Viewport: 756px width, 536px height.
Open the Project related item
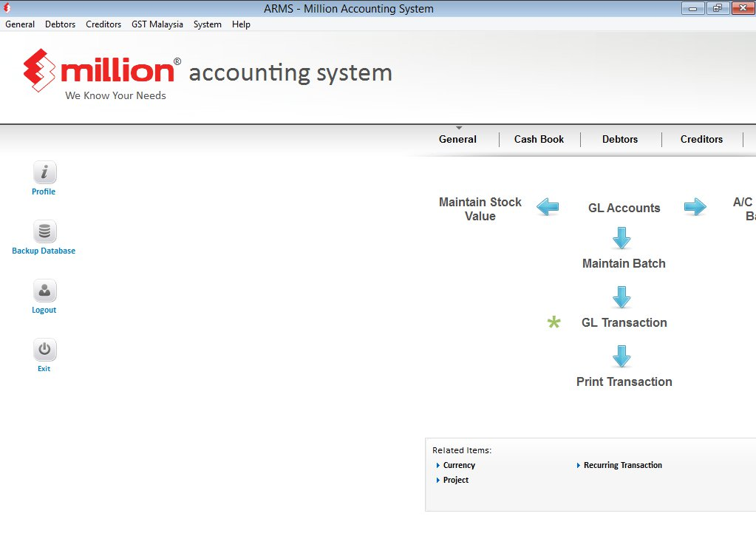[456, 480]
